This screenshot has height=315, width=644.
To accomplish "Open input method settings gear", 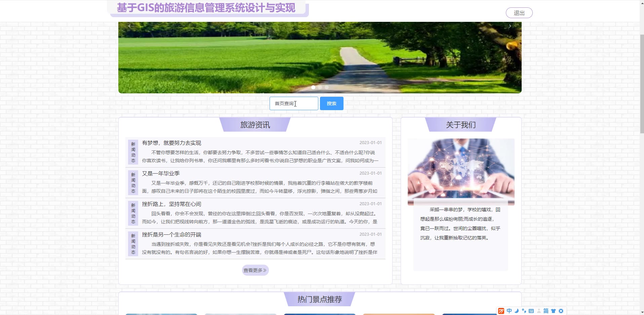I will click(561, 311).
